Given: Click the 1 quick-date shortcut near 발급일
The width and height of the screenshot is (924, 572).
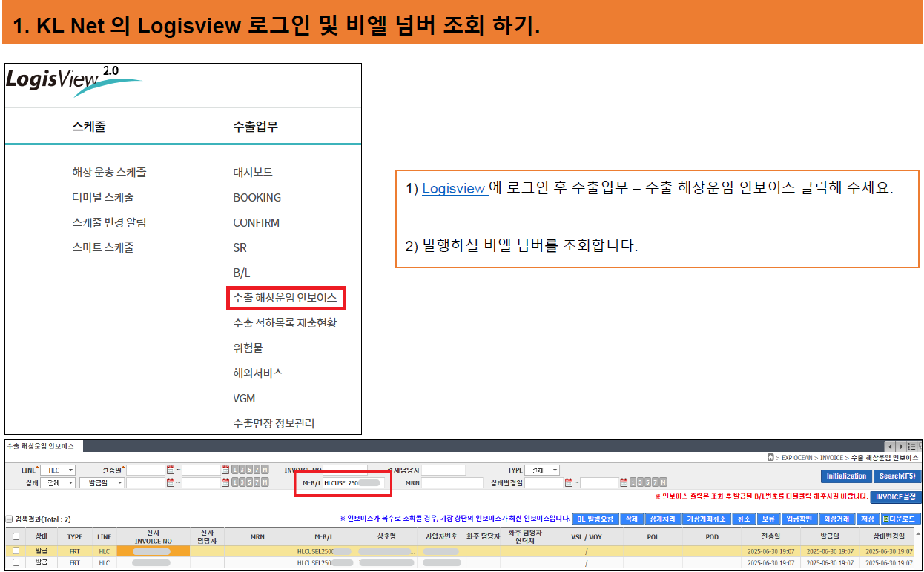Looking at the screenshot, I should click(x=235, y=482).
